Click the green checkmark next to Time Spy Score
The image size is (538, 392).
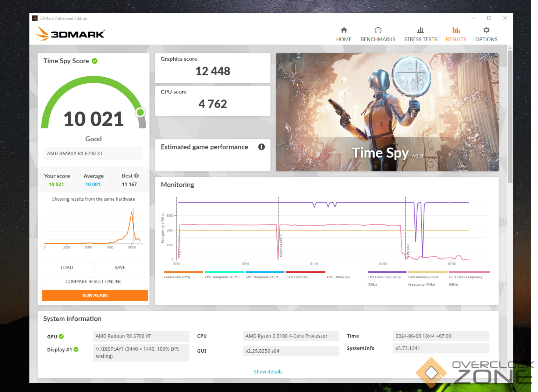[x=95, y=61]
